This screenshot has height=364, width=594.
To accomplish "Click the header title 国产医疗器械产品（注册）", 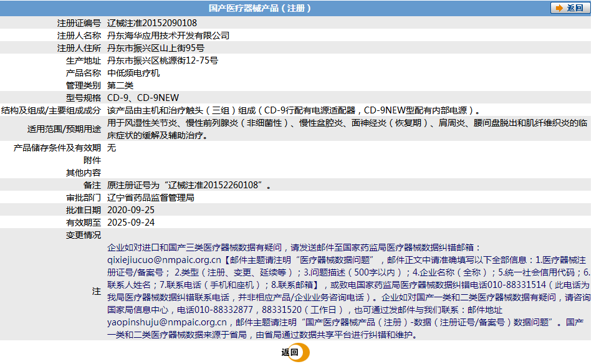I will (x=260, y=8).
